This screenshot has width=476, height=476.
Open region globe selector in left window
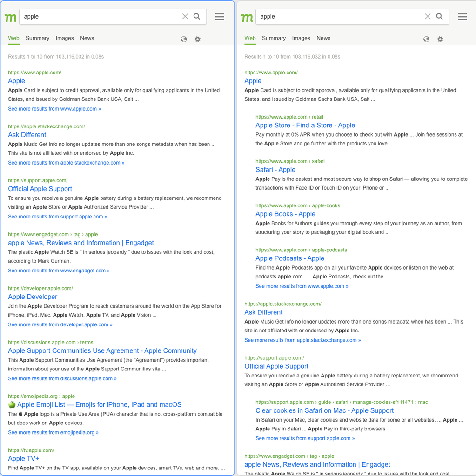point(184,39)
